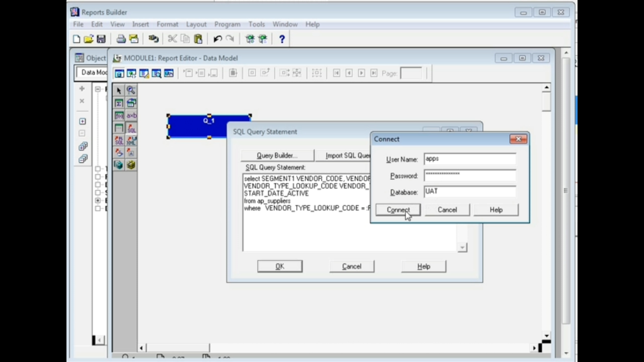Select the Ref Cursor Query tool
Image resolution: width=644 pixels, height=362 pixels.
coord(119,153)
